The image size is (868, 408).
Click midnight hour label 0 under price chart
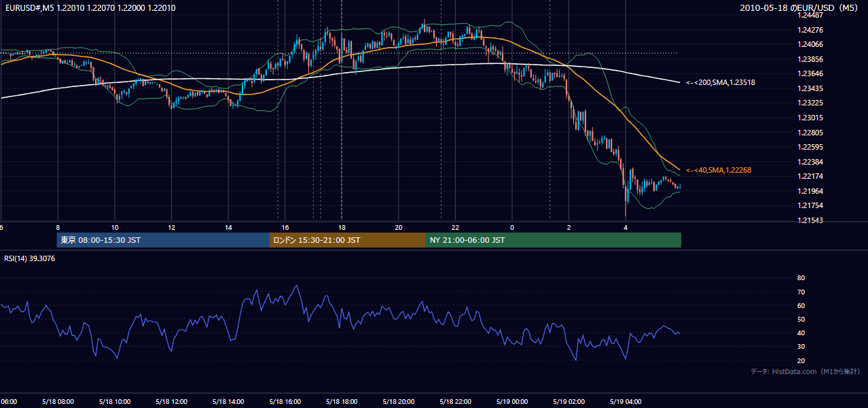point(512,227)
